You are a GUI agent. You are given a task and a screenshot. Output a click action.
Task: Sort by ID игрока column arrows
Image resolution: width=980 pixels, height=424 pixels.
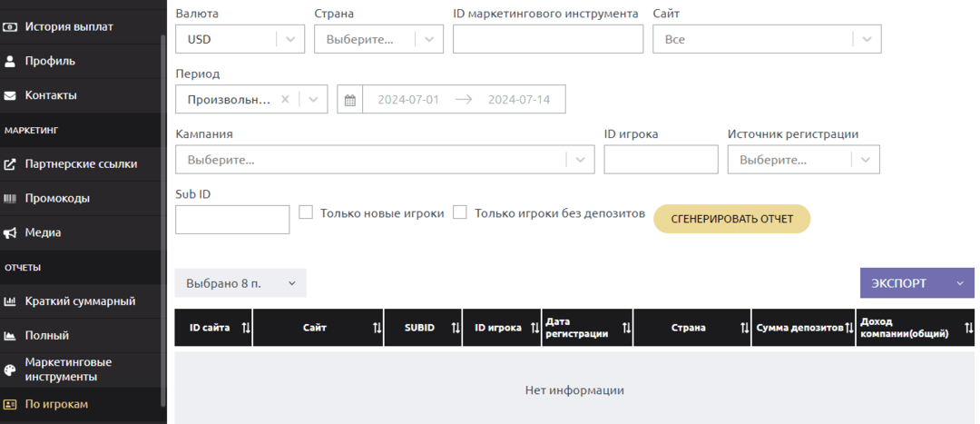(x=534, y=328)
